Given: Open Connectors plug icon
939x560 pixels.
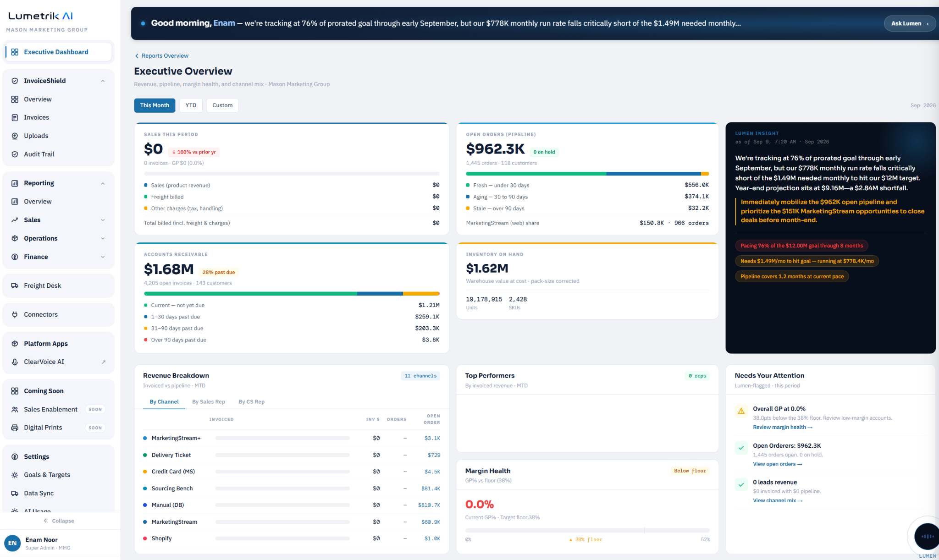Looking at the screenshot, I should tap(15, 315).
